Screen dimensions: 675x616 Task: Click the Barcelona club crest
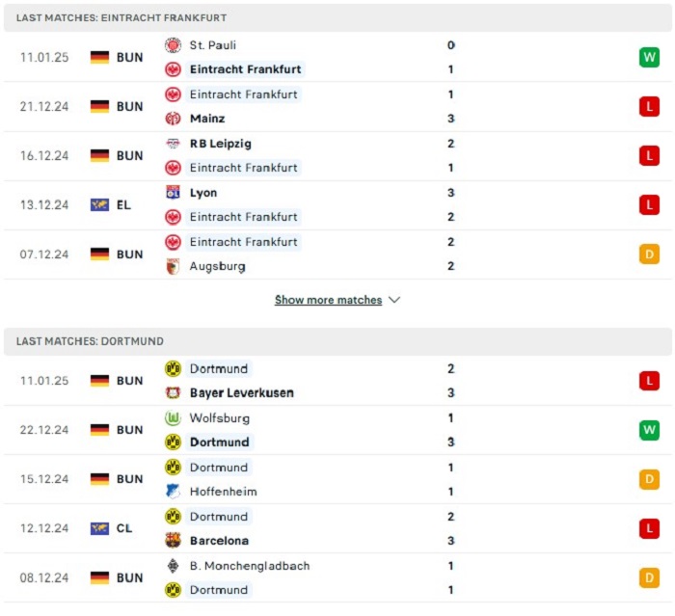(173, 541)
